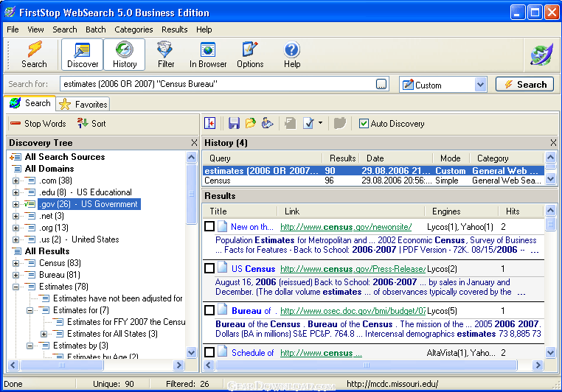Select the All Results node
Viewport: 562px width, 392px height.
47,251
